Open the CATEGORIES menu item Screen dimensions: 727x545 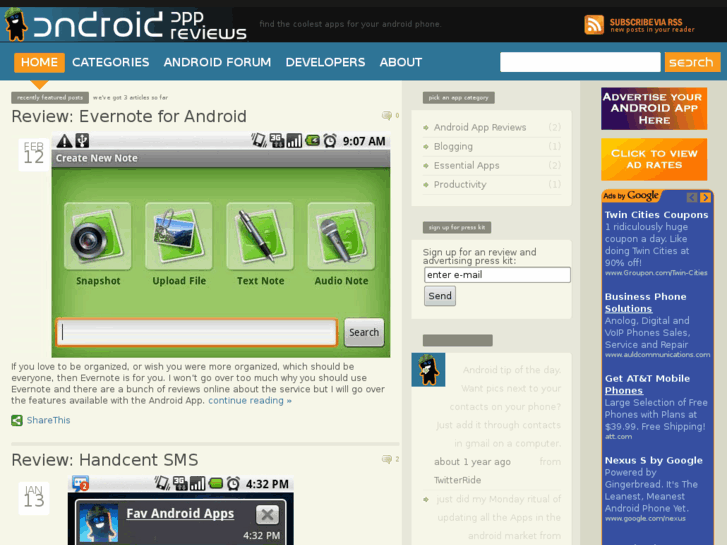pyautogui.click(x=110, y=62)
